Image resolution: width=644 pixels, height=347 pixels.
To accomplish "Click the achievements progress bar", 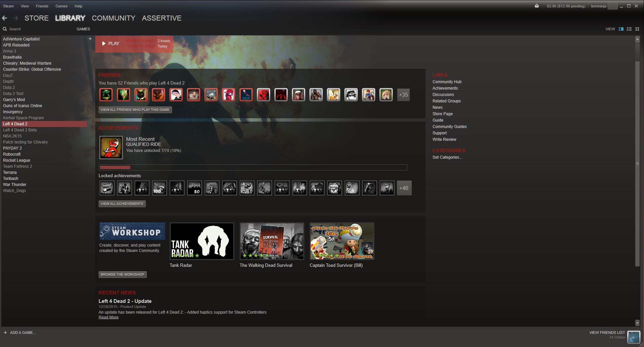I will pyautogui.click(x=253, y=167).
